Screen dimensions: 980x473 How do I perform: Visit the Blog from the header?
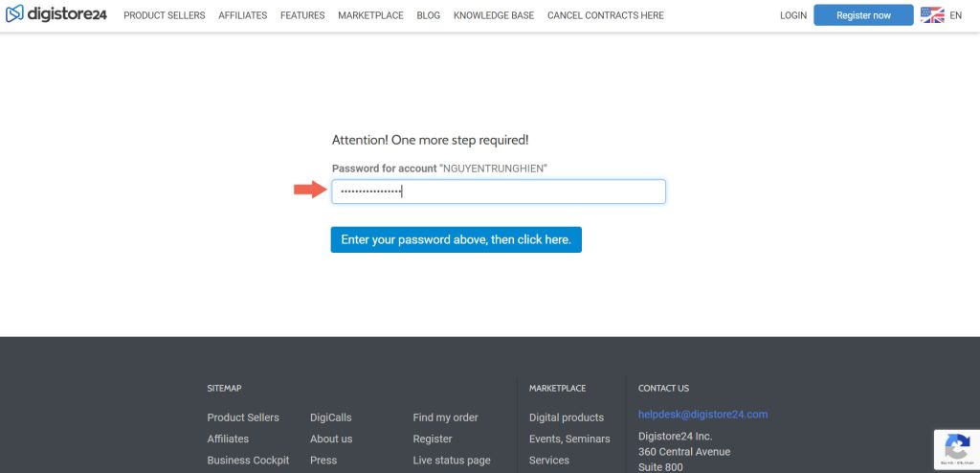[x=428, y=15]
